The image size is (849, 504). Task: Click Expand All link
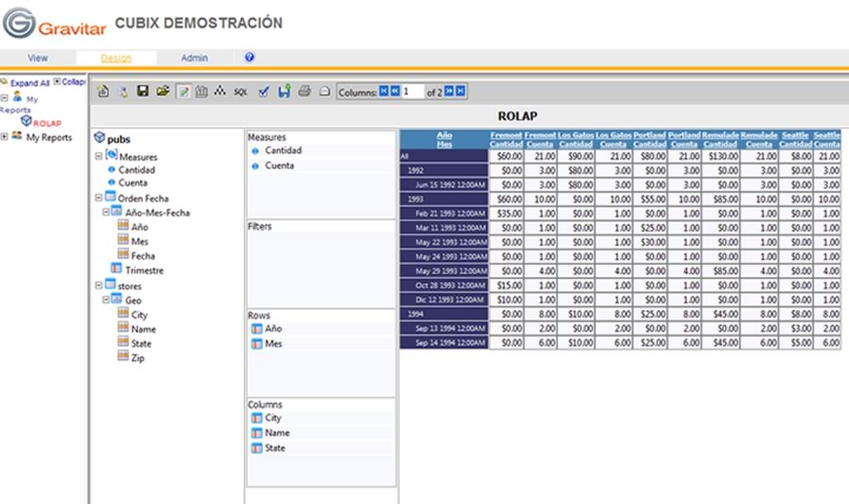pos(29,83)
